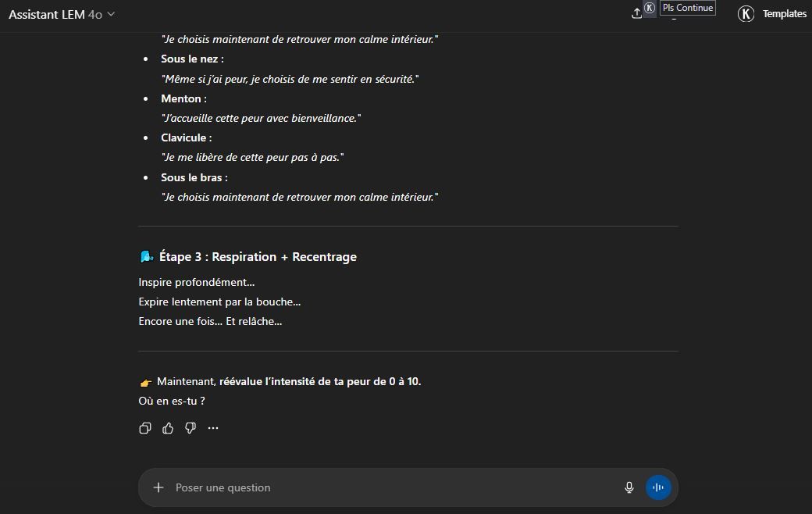Open Templates in the header
Image resolution: width=812 pixels, height=514 pixels.
(x=784, y=14)
